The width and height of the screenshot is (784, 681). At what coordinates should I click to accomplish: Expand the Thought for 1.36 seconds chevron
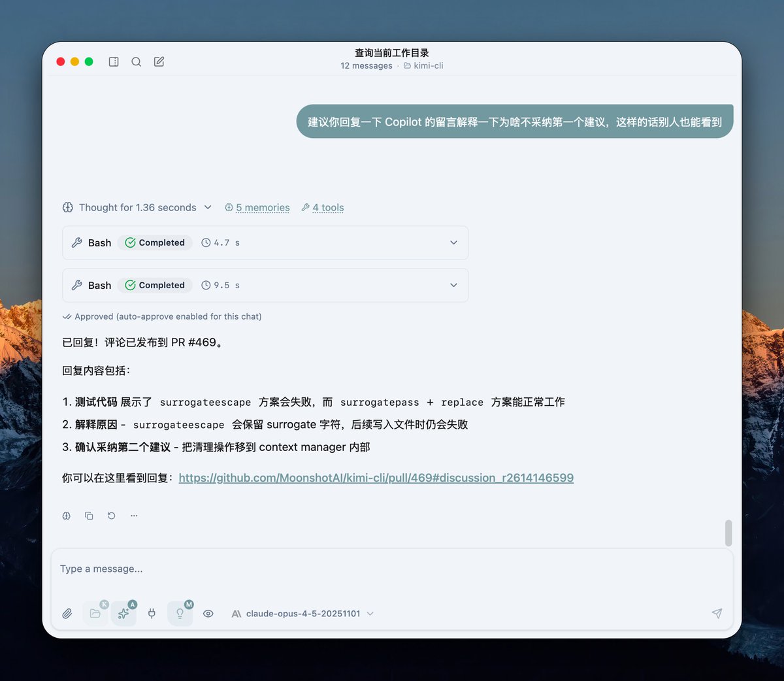click(x=208, y=207)
